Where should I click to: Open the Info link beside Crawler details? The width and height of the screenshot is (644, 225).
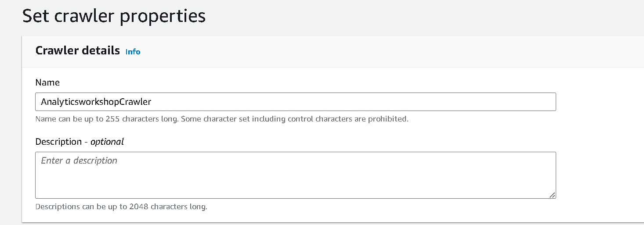[133, 52]
